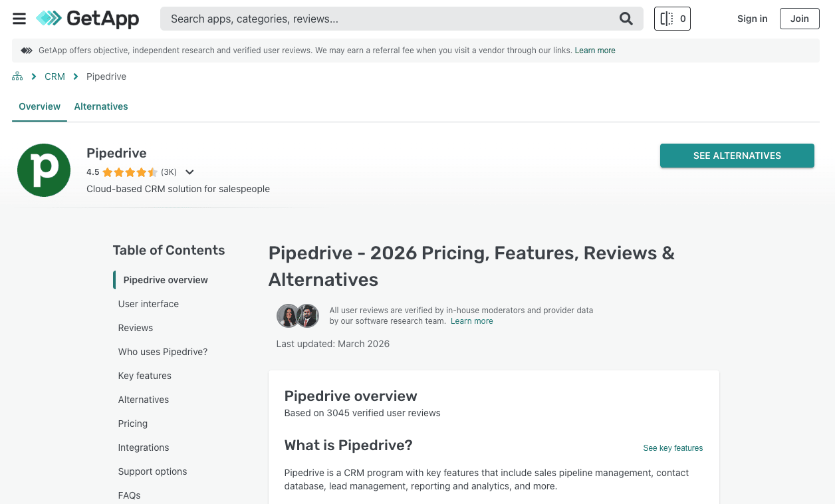Click the 4.5 rating value
The height and width of the screenshot is (504, 835).
coord(92,172)
